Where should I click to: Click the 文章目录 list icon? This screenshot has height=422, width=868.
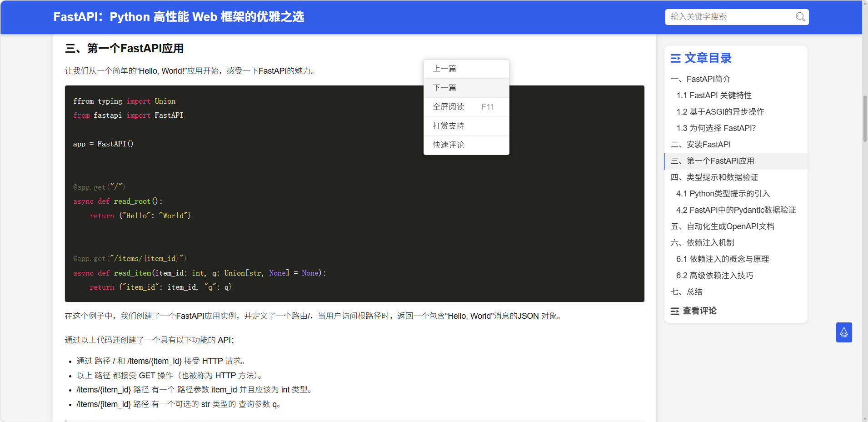pos(676,58)
